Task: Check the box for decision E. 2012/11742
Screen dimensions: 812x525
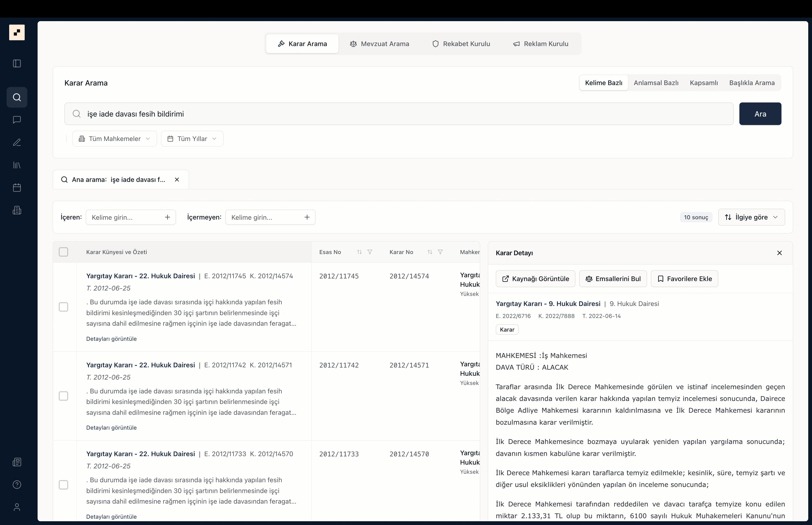Action: [x=63, y=396]
